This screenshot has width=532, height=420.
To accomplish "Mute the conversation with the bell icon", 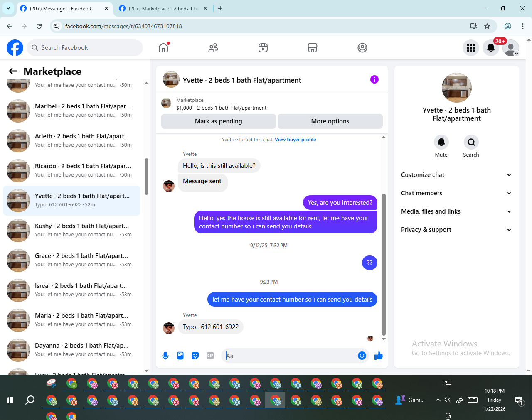I will 441,142.
